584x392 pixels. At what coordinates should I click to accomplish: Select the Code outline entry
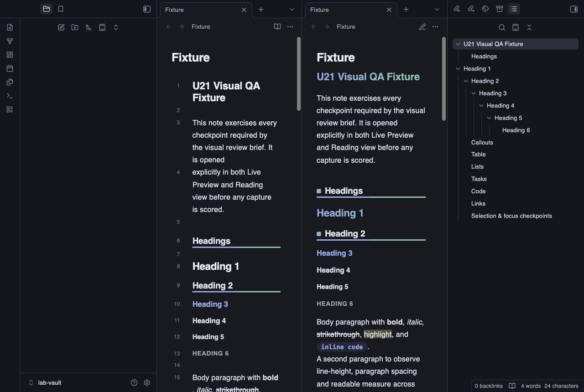click(x=478, y=191)
